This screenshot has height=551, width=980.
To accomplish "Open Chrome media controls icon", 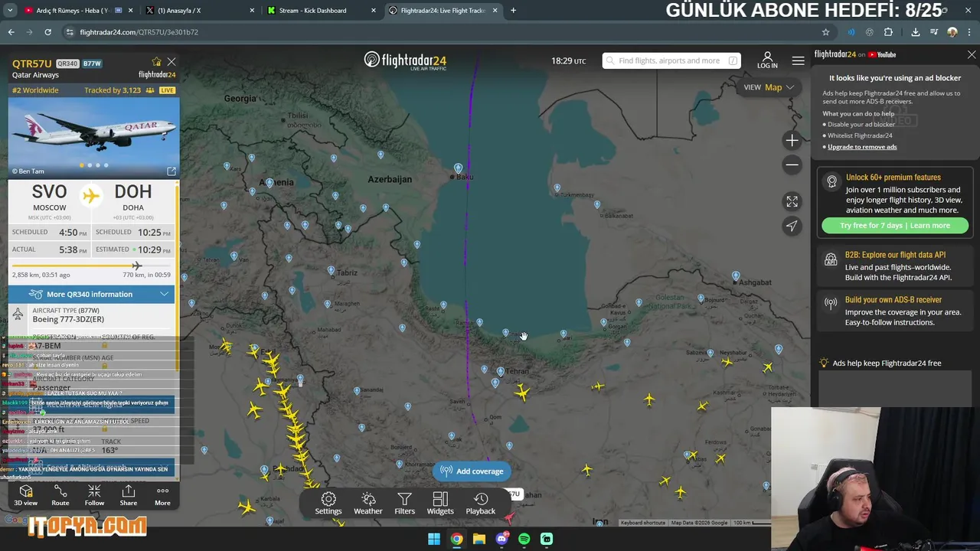I will pos(934,32).
